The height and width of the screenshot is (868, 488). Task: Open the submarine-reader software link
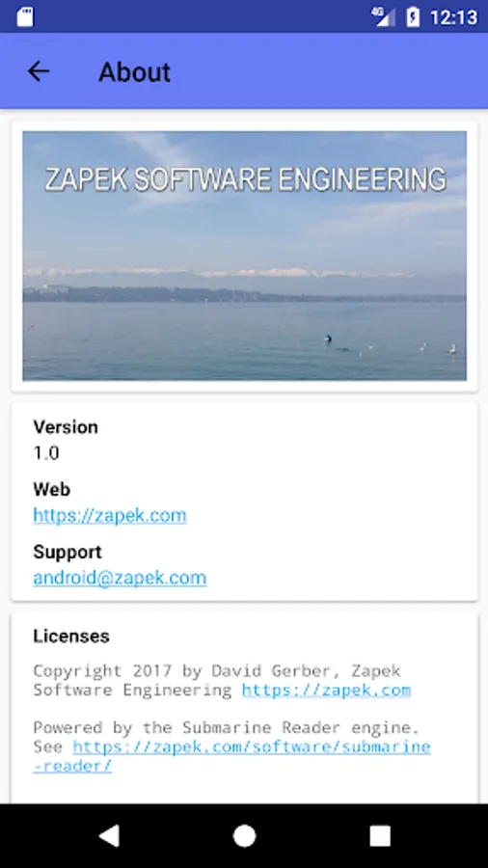pos(231,755)
